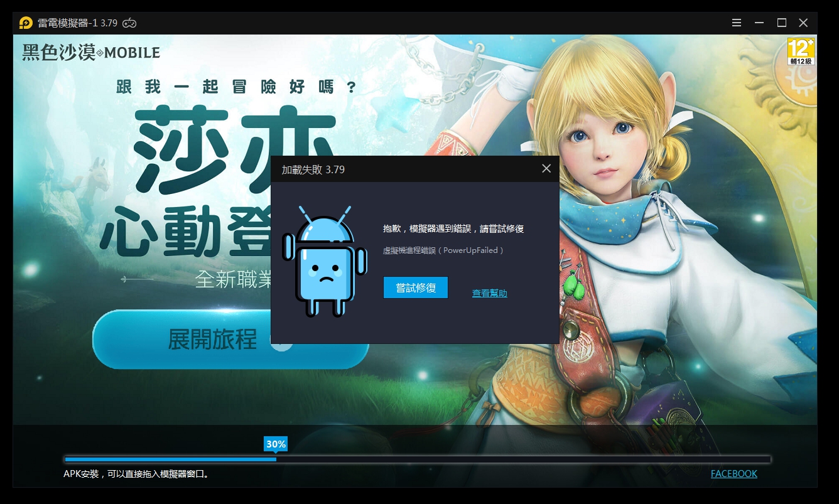Click the 黑色沙漠 MOBILE logo
839x504 pixels.
(91, 53)
